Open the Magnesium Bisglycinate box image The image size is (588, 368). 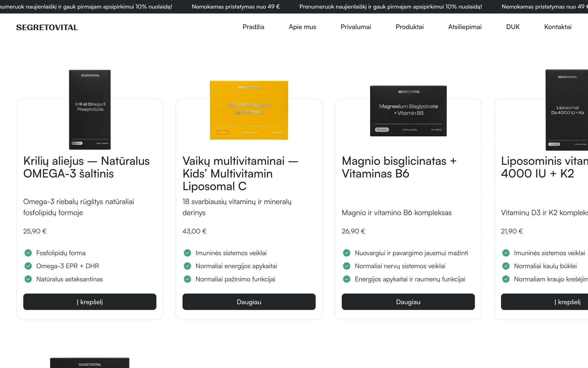(x=408, y=111)
